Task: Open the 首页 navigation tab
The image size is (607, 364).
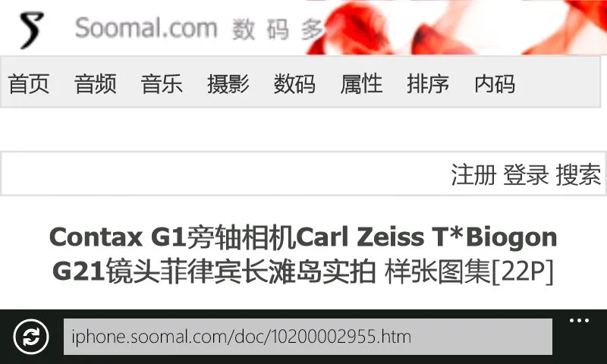Action: coord(29,83)
